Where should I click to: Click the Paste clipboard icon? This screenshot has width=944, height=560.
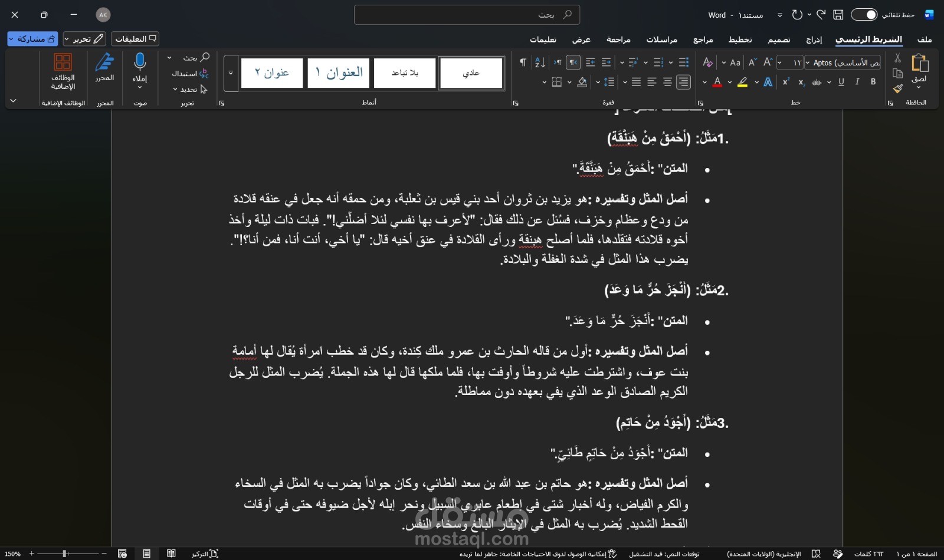coord(919,62)
